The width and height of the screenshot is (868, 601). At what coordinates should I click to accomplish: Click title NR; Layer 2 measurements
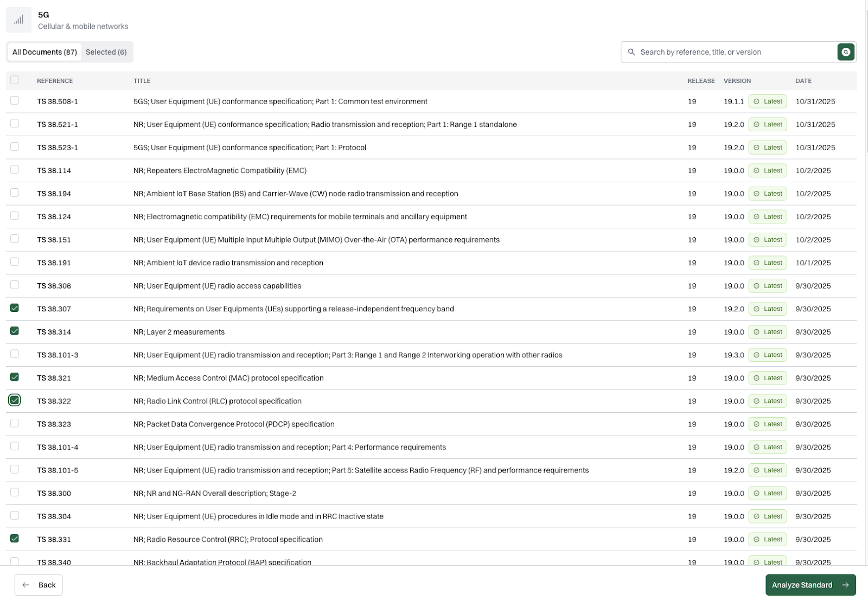179,332
